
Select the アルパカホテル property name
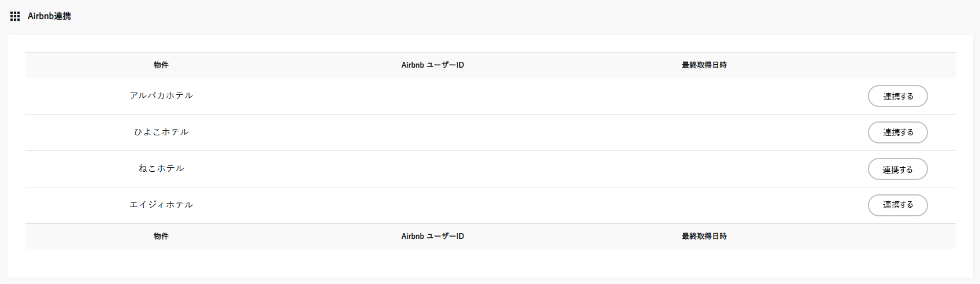tap(161, 96)
